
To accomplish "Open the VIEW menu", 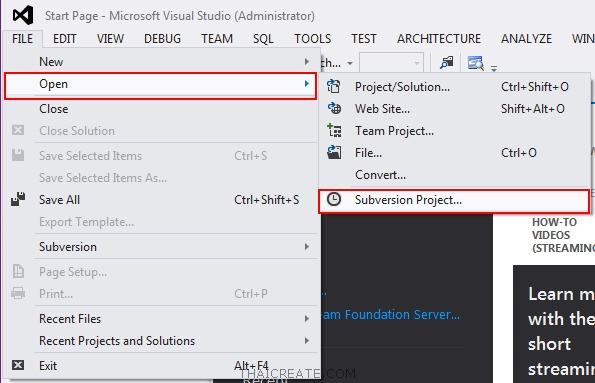I will (110, 39).
